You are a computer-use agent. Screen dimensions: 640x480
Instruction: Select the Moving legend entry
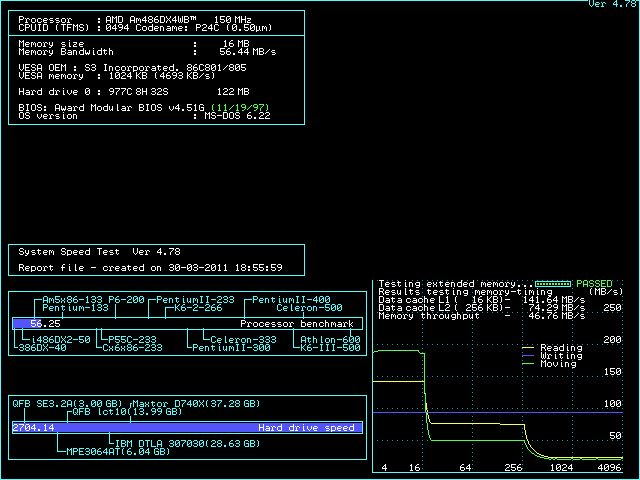[x=558, y=364]
